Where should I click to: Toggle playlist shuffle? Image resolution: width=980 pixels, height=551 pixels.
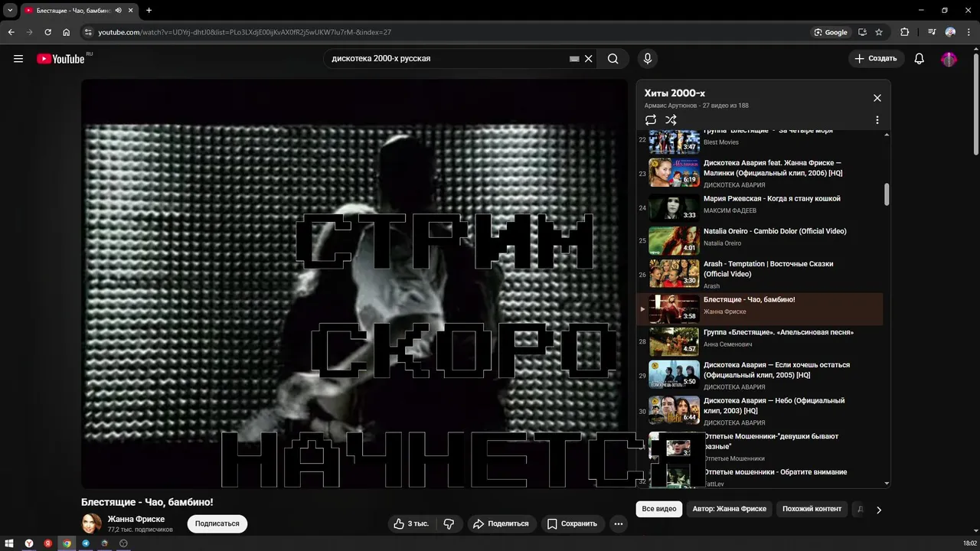click(x=671, y=120)
